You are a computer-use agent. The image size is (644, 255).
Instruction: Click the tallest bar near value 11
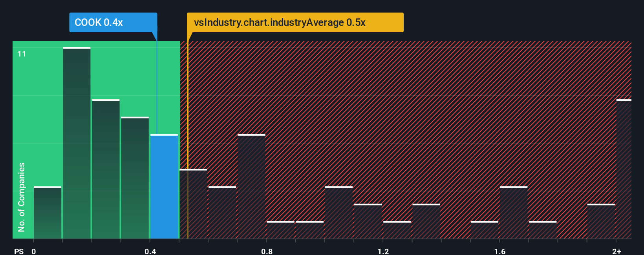tap(77, 143)
